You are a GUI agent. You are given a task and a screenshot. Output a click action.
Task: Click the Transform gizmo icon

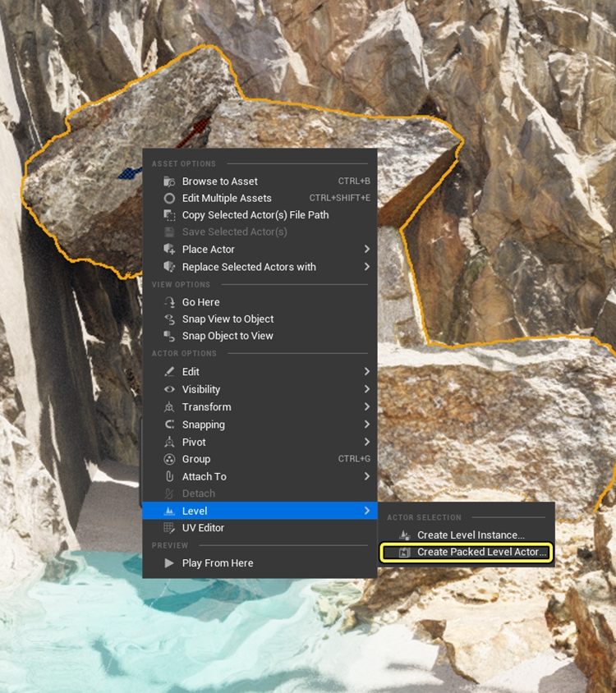169,407
